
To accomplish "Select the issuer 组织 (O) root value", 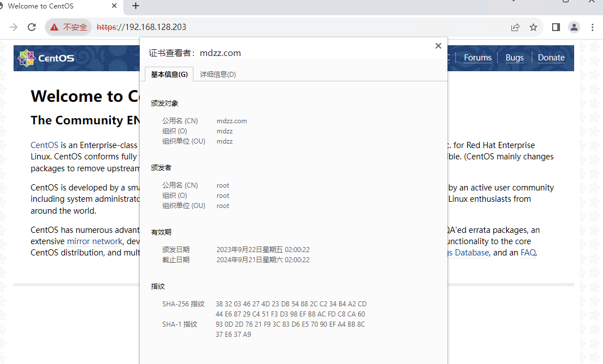I will pyautogui.click(x=223, y=196).
